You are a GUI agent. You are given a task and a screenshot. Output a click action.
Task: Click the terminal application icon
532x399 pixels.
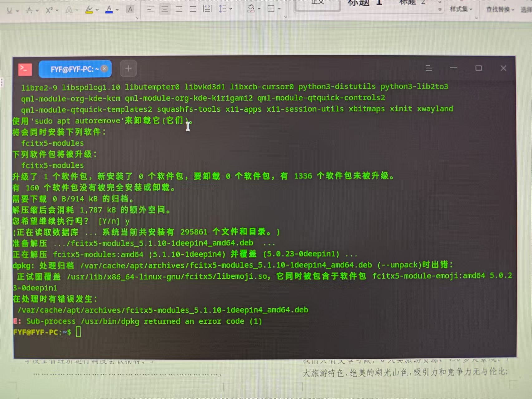pyautogui.click(x=25, y=70)
